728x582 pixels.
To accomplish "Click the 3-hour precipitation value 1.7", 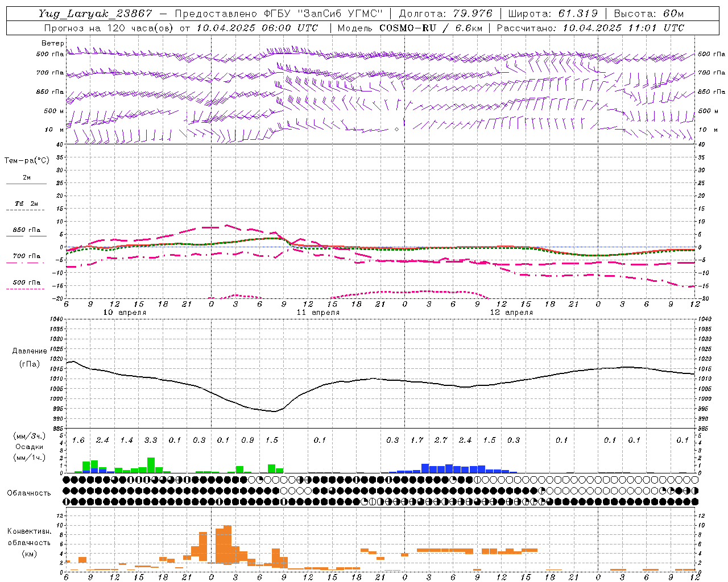I will [417, 440].
